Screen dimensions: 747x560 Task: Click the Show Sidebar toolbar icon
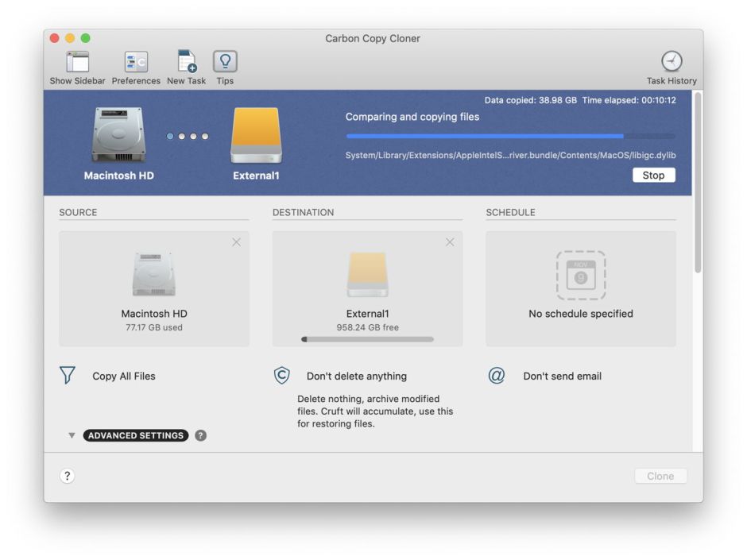coord(77,63)
